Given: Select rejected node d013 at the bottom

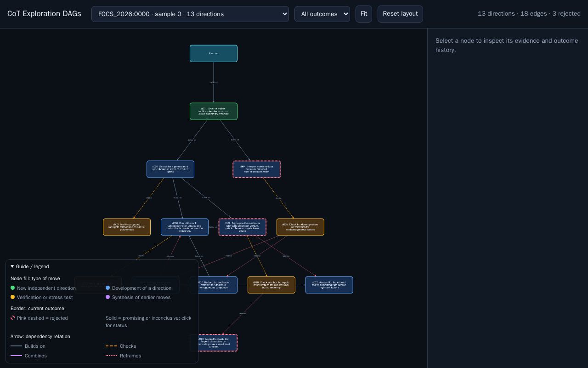Looking at the screenshot, I should click(x=218, y=343).
